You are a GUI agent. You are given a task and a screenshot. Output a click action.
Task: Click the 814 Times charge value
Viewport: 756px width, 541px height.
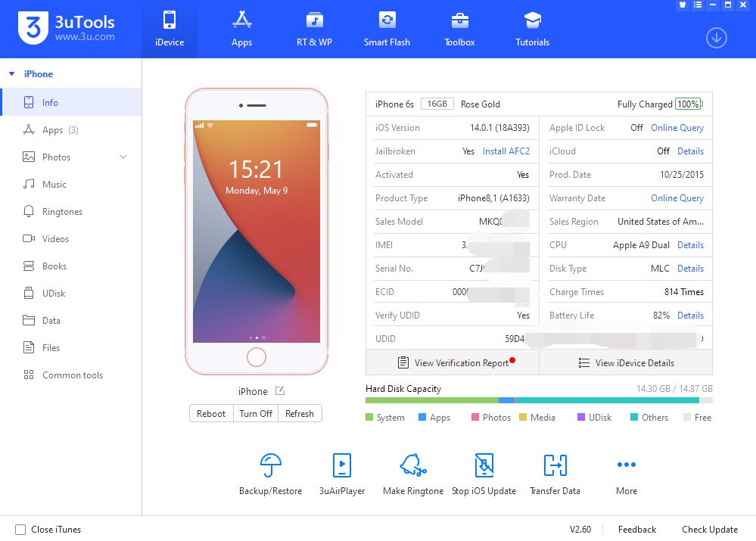pyautogui.click(x=683, y=292)
